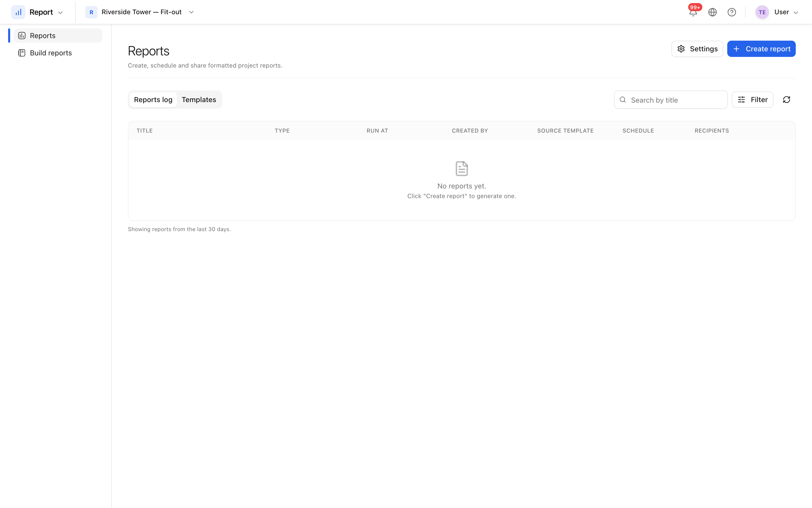Click the TITLE column header
The width and height of the screenshot is (812, 508).
[145, 131]
